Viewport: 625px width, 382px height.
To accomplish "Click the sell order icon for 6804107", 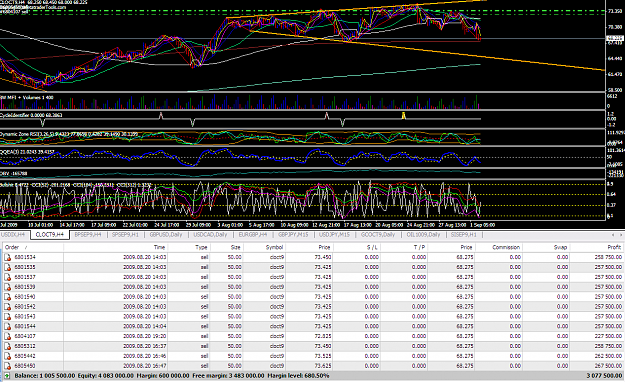I will click(8, 336).
